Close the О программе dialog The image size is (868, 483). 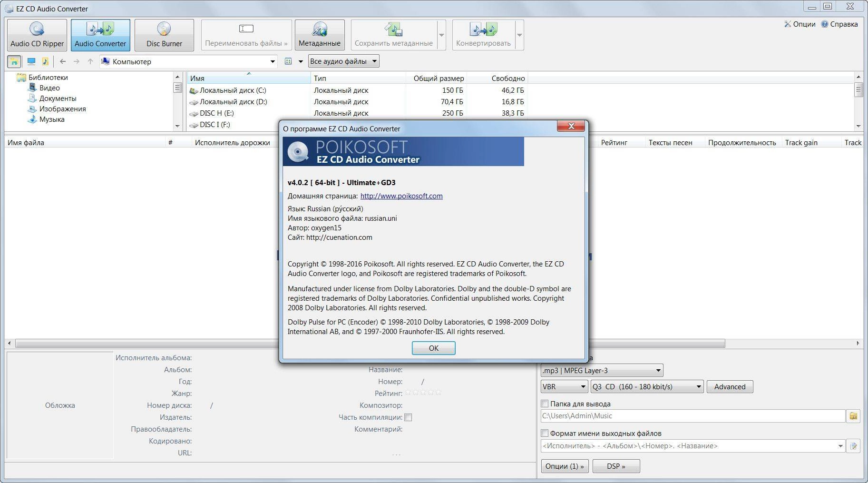[x=571, y=126]
